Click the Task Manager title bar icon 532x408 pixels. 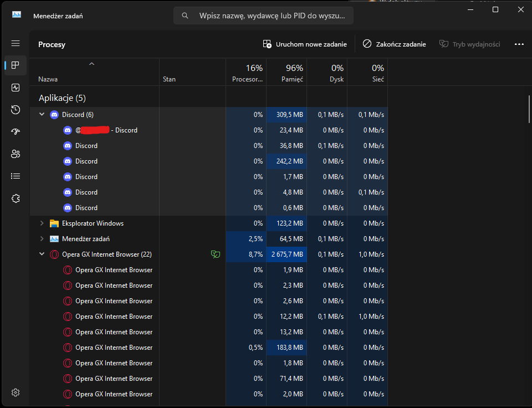[17, 15]
